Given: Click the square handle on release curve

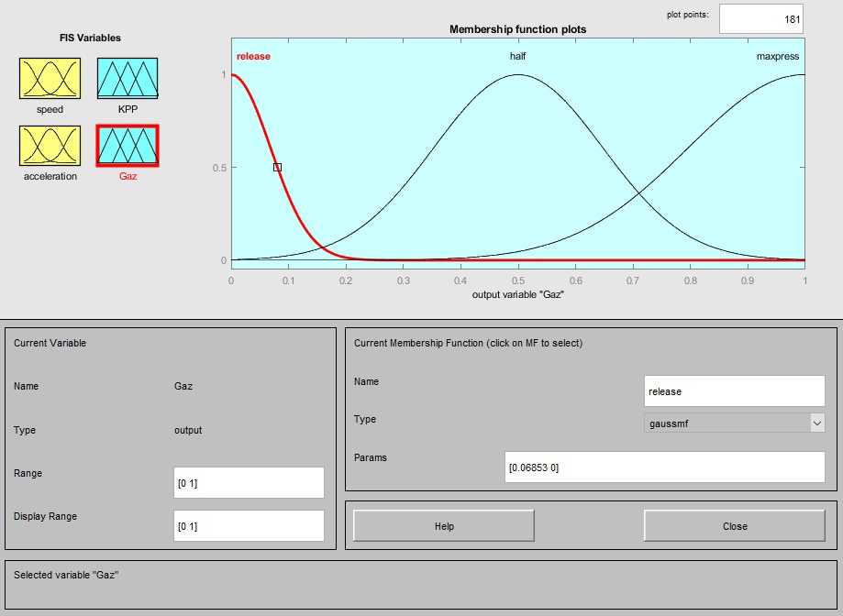Looking at the screenshot, I should pyautogui.click(x=277, y=168).
